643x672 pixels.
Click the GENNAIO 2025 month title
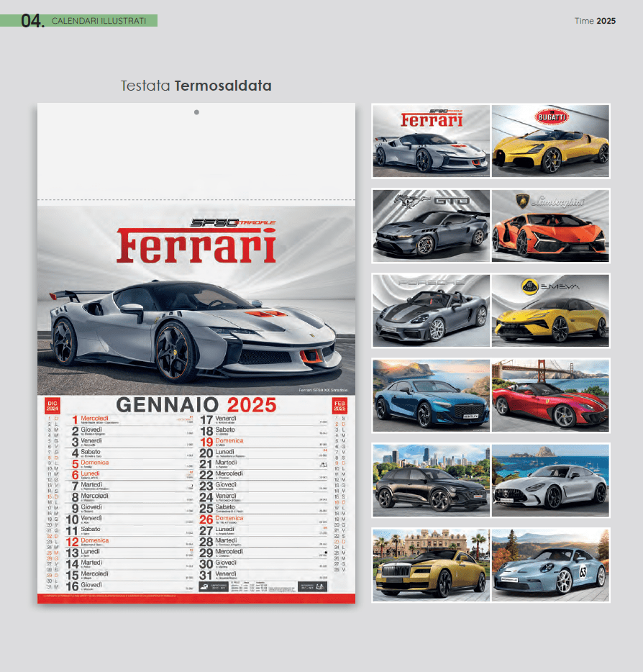(x=196, y=404)
